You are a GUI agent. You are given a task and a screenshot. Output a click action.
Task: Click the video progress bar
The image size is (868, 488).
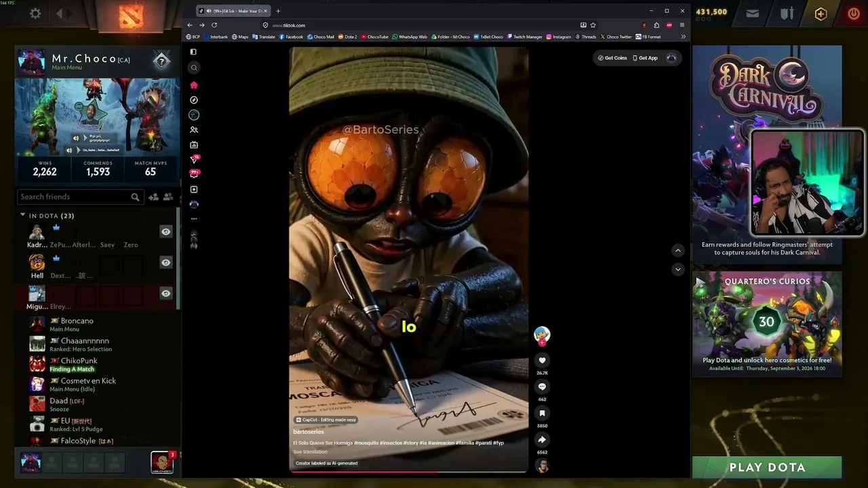409,472
